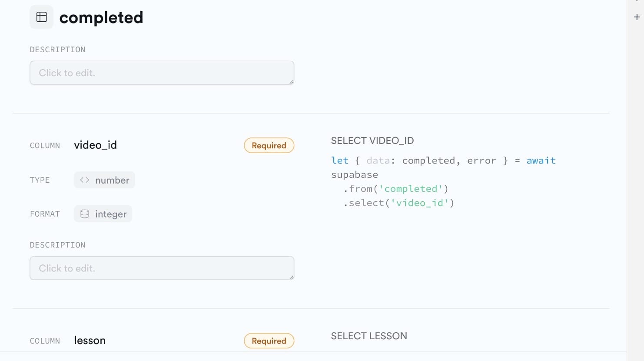Screen dimensions: 644x361
Task: Select the completed table title
Action: [101, 17]
